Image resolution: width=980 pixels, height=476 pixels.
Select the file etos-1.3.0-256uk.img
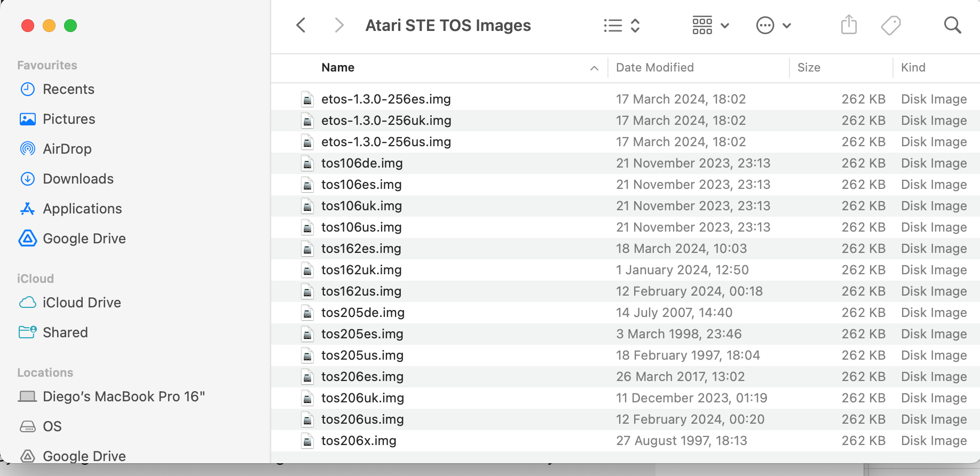(x=386, y=121)
